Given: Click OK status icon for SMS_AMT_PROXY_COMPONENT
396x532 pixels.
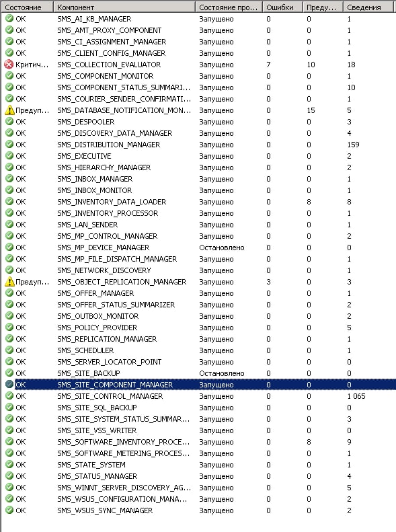Looking at the screenshot, I should [9, 30].
